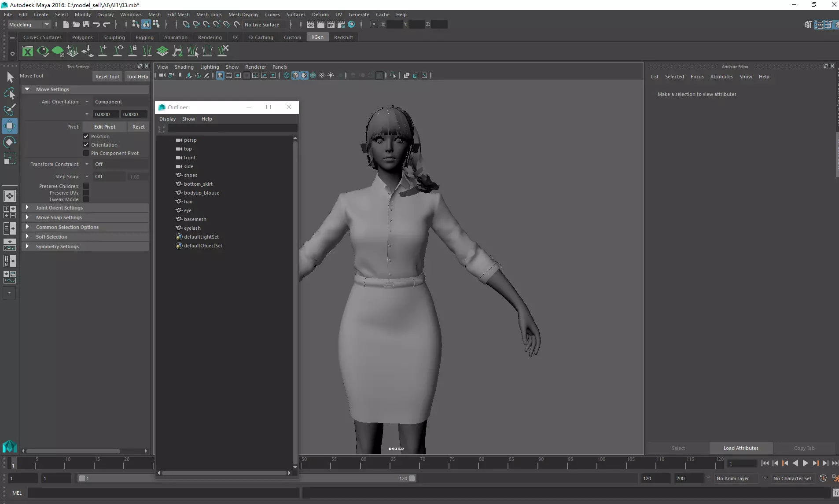The height and width of the screenshot is (504, 839).
Task: Click the Open Scene folder icon
Action: (76, 24)
